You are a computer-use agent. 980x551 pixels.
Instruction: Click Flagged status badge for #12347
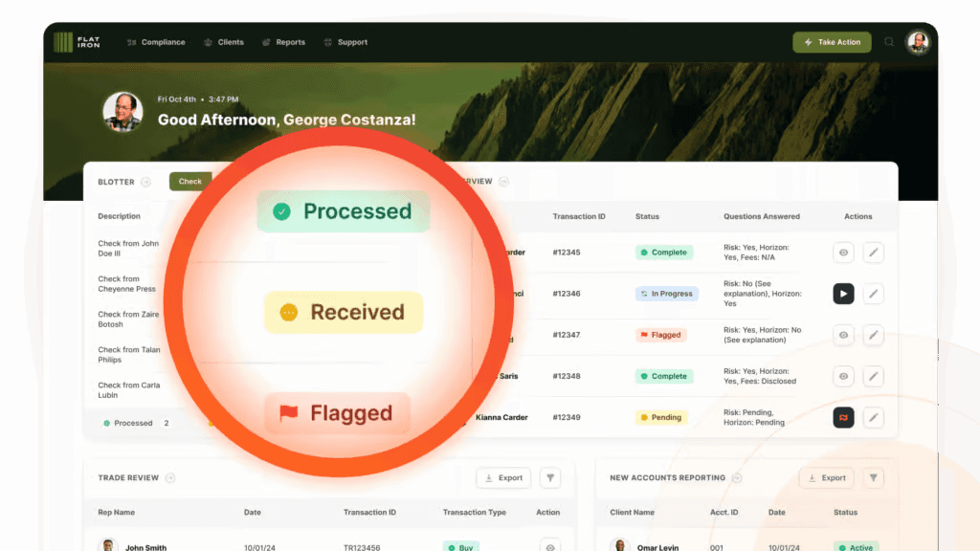[660, 335]
